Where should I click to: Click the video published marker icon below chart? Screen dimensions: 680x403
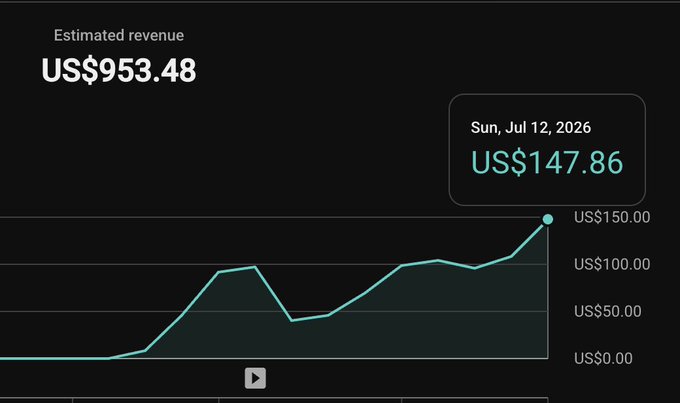tap(255, 378)
